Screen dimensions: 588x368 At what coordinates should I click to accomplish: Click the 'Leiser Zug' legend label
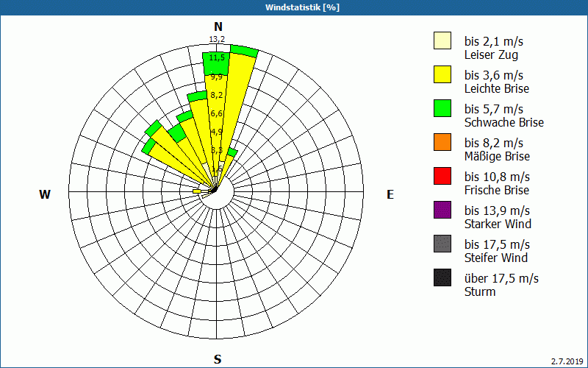point(491,54)
